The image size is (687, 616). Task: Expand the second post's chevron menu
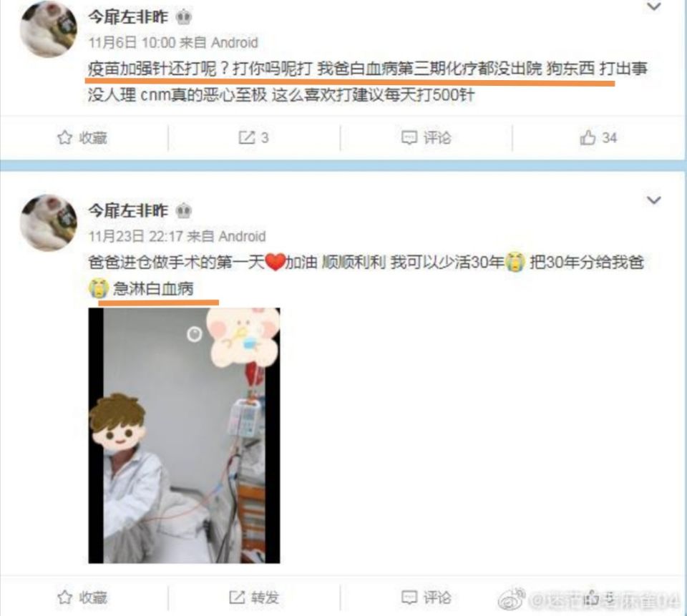(x=653, y=200)
